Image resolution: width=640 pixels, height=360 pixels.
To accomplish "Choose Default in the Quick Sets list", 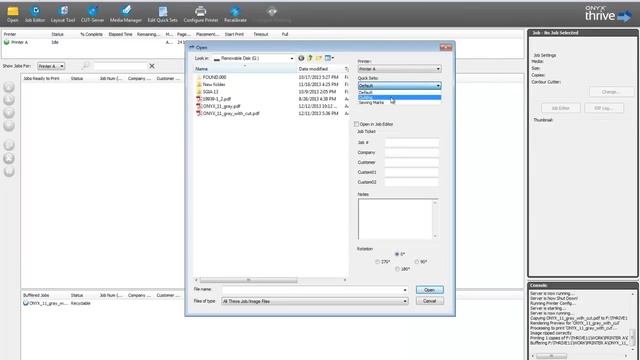I will click(x=399, y=93).
